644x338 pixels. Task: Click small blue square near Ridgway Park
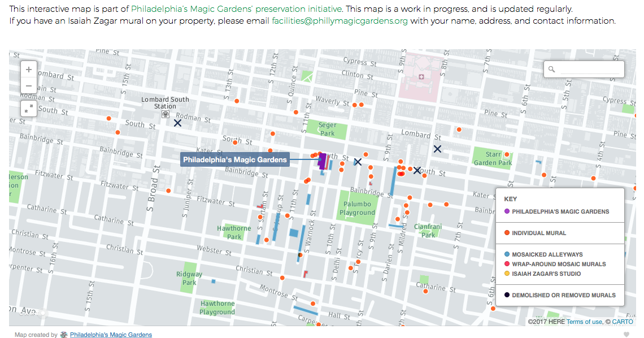coord(213,281)
